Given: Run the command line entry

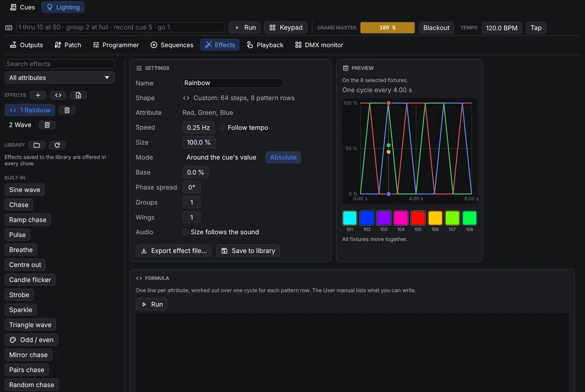Looking at the screenshot, I should click(245, 28).
